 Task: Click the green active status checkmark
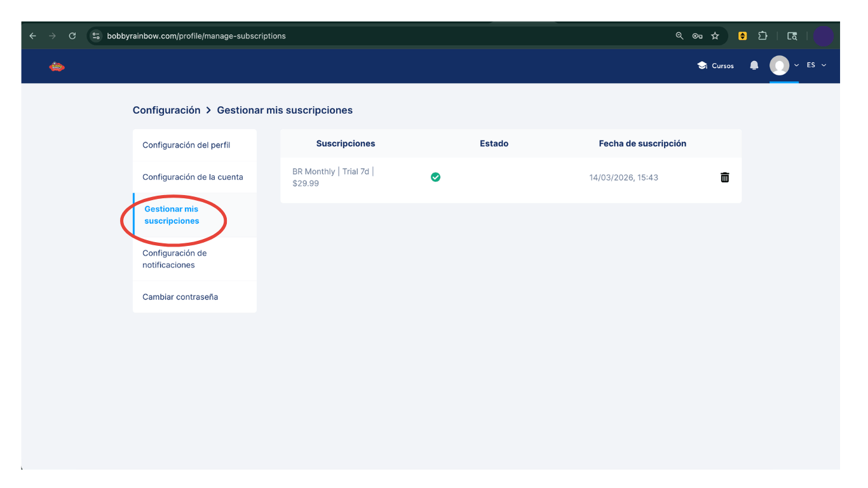(x=435, y=177)
